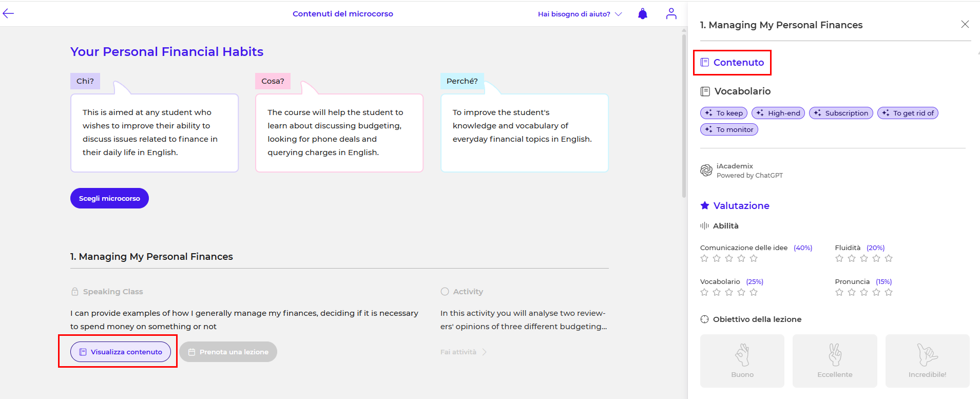
Task: Click the Scegli microcorso button
Action: pyautogui.click(x=109, y=198)
